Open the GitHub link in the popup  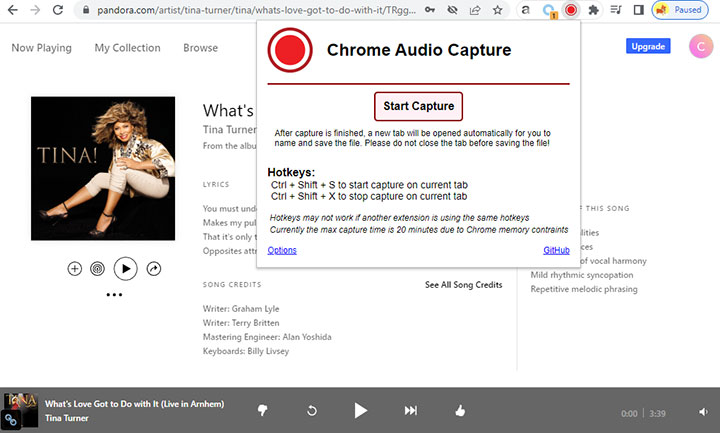click(x=556, y=250)
